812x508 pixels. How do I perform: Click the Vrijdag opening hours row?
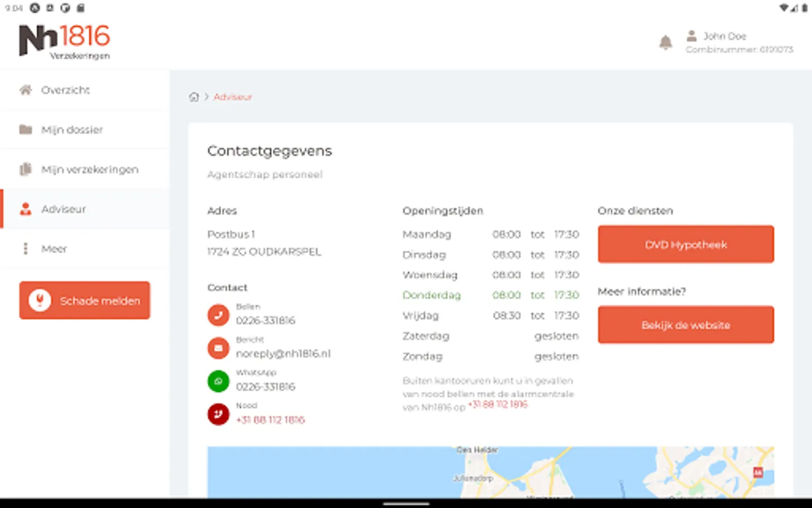[491, 316]
